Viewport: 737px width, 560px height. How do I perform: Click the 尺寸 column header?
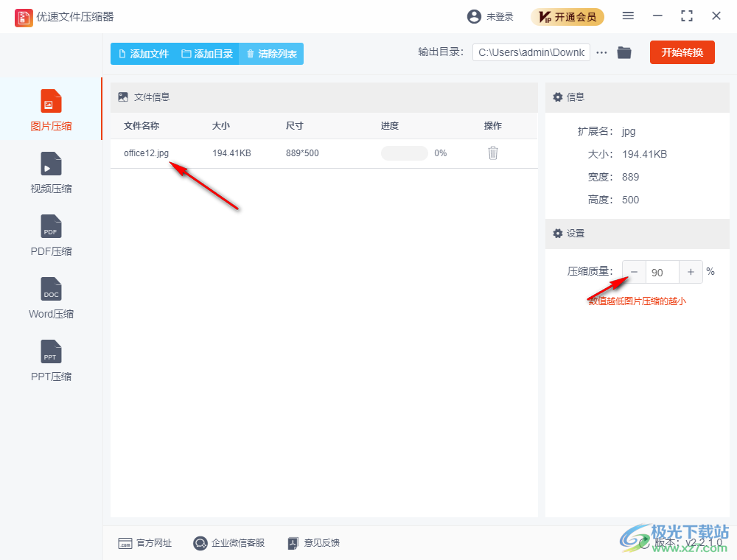tap(295, 125)
